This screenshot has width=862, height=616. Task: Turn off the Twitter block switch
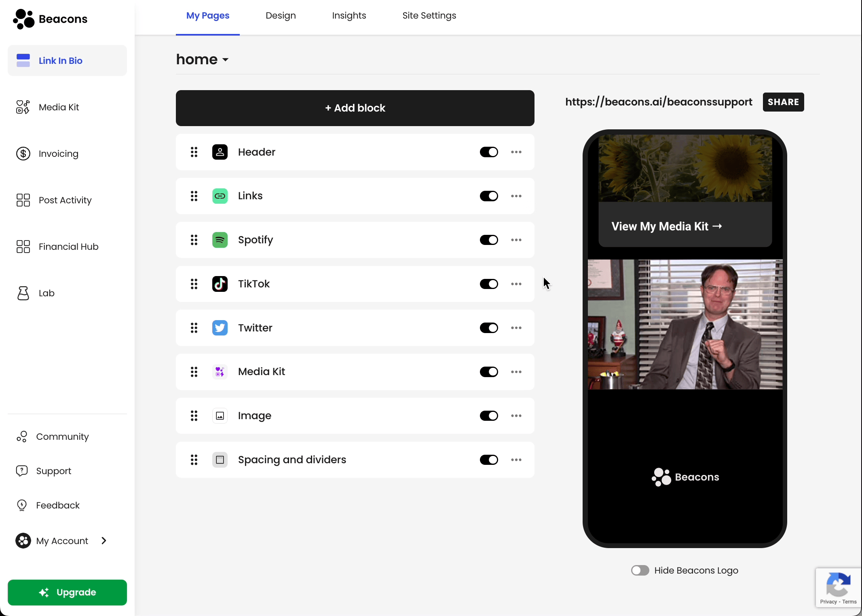489,328
